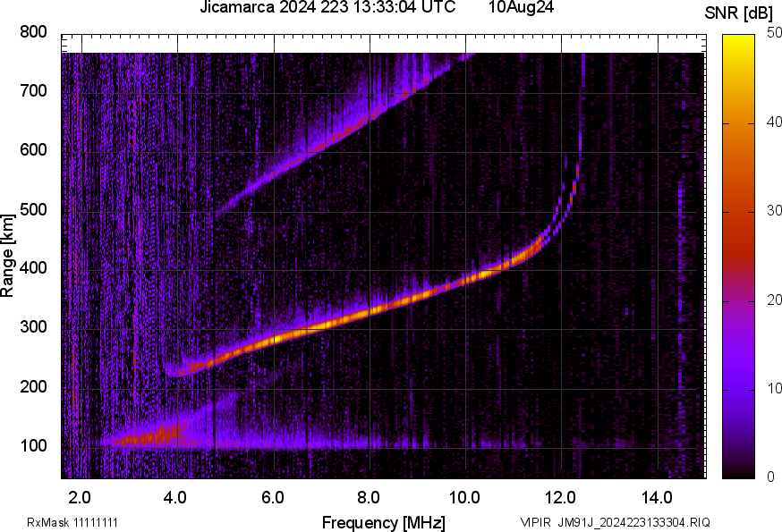Click the SNR color scale bar
The image size is (782, 532).
point(738,257)
